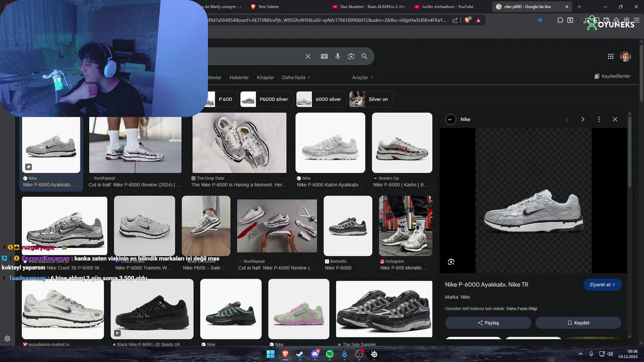644x362 pixels.
Task: Open Instagram Nike P-600 Metallic thumbnail
Action: (x=406, y=226)
